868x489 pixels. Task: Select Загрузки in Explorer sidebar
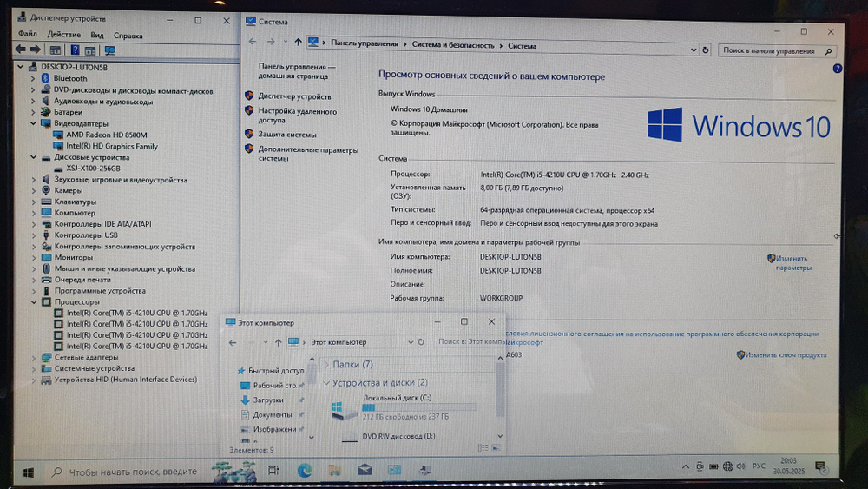point(268,400)
